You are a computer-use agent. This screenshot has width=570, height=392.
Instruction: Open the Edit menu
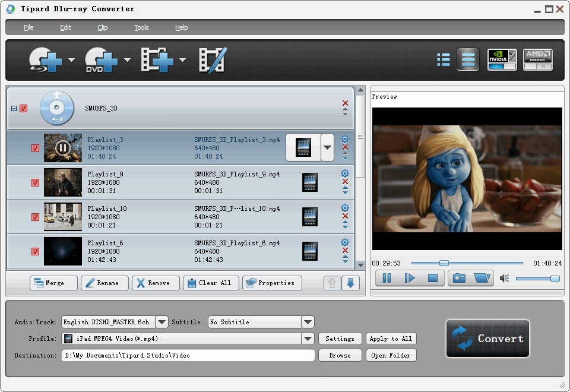(x=65, y=27)
